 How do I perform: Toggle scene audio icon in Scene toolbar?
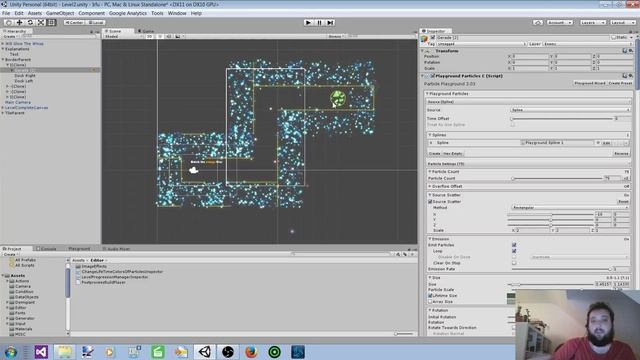click(169, 36)
